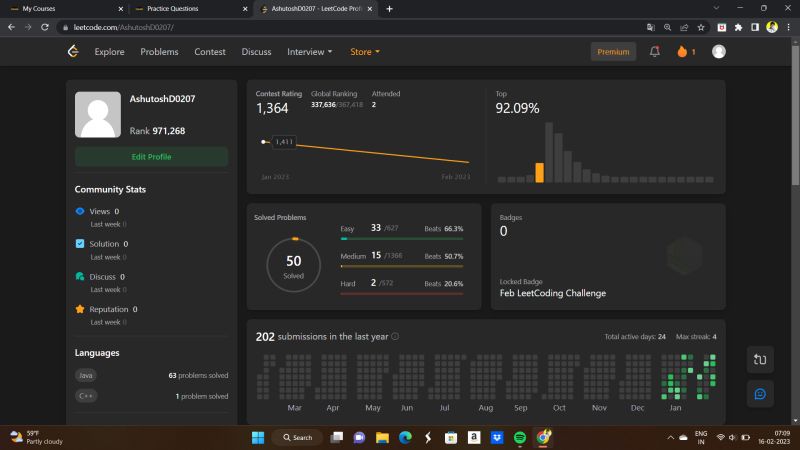Go to Problems page
Viewport: 800px width, 450px height.
pos(159,52)
